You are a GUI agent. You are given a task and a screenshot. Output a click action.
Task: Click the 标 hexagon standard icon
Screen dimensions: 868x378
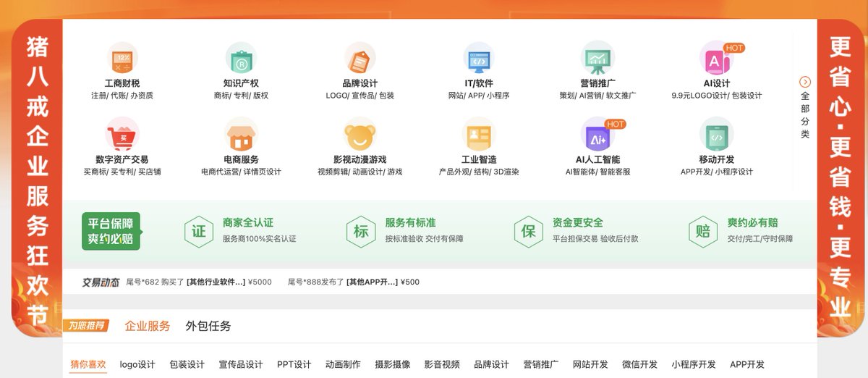tap(361, 231)
